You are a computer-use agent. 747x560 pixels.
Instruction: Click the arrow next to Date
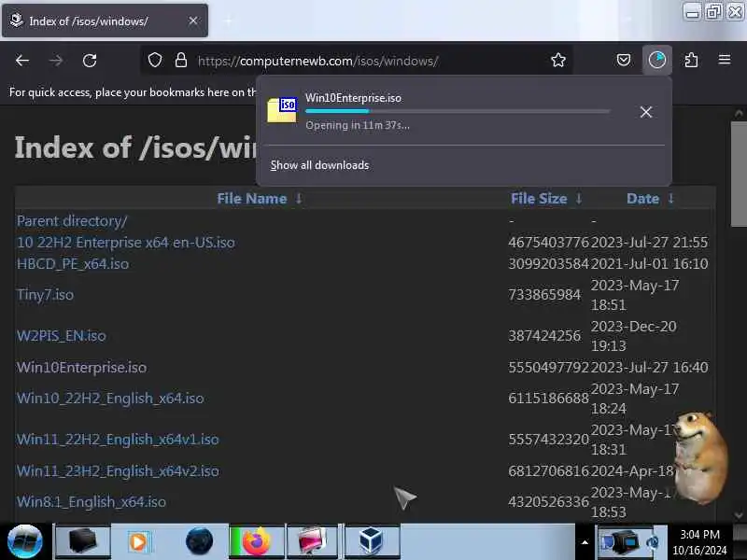click(670, 198)
